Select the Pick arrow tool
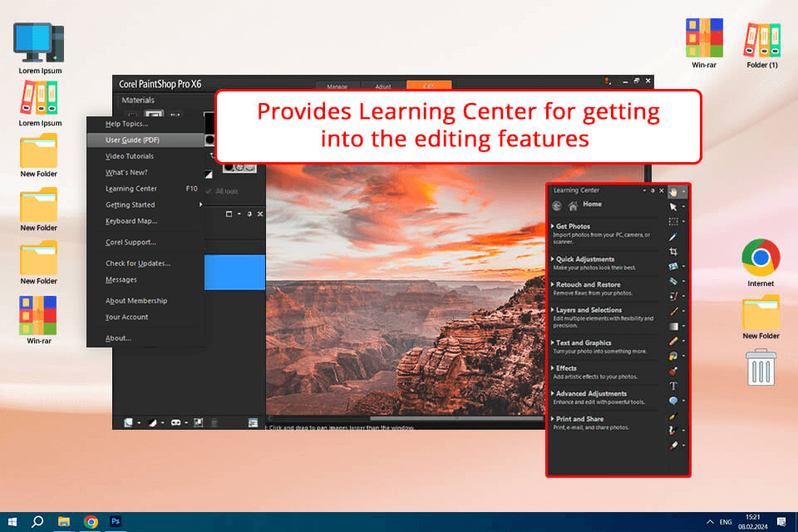The image size is (798, 532). pyautogui.click(x=672, y=207)
